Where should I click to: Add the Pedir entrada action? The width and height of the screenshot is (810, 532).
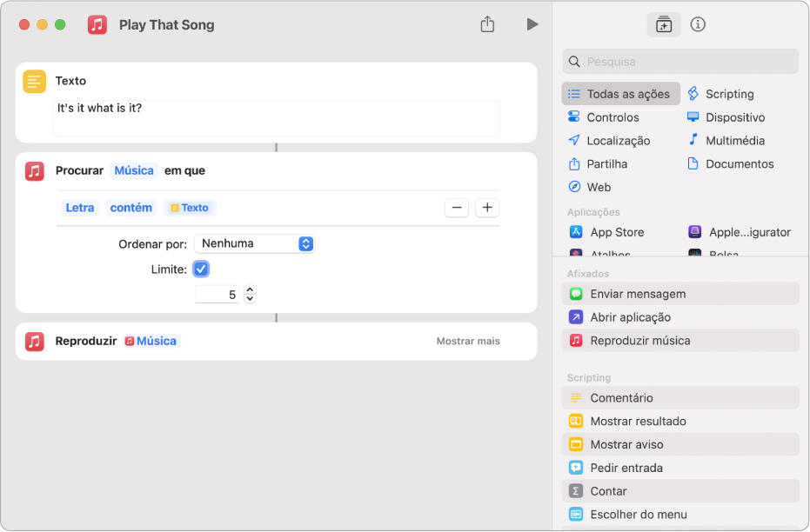click(x=680, y=468)
